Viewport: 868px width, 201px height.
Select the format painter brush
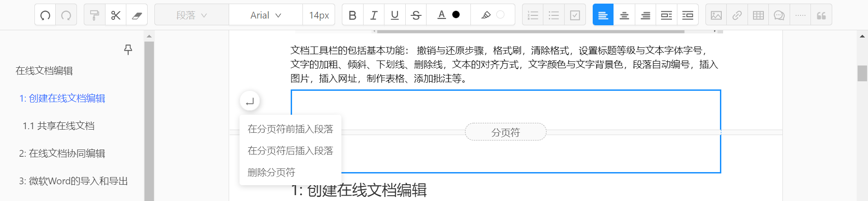pos(94,15)
